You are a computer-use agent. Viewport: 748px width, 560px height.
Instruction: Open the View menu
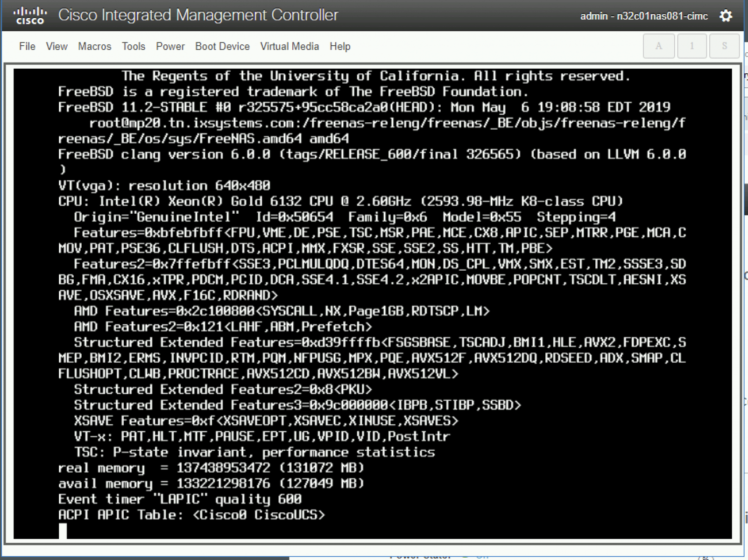point(56,46)
